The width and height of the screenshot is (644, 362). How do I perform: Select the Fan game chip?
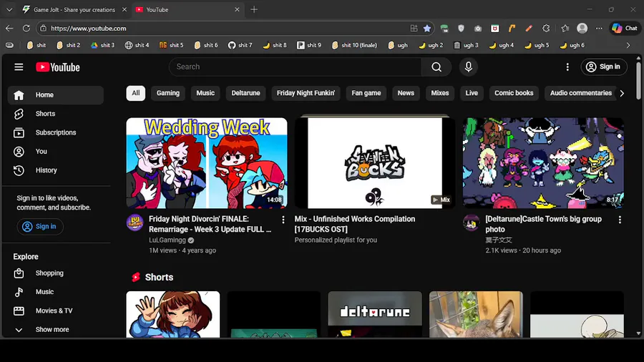[x=366, y=93]
